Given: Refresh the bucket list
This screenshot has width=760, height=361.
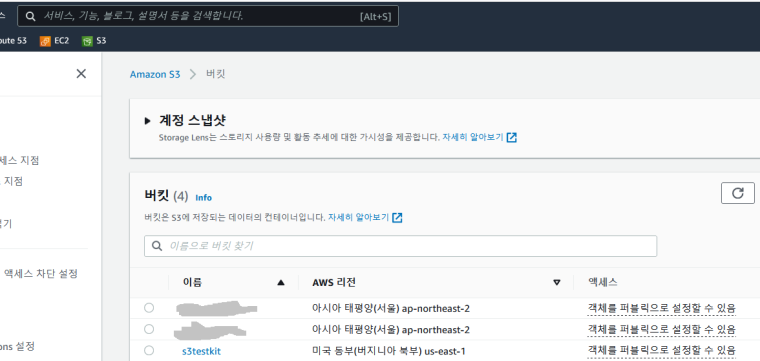Looking at the screenshot, I should pos(738,193).
